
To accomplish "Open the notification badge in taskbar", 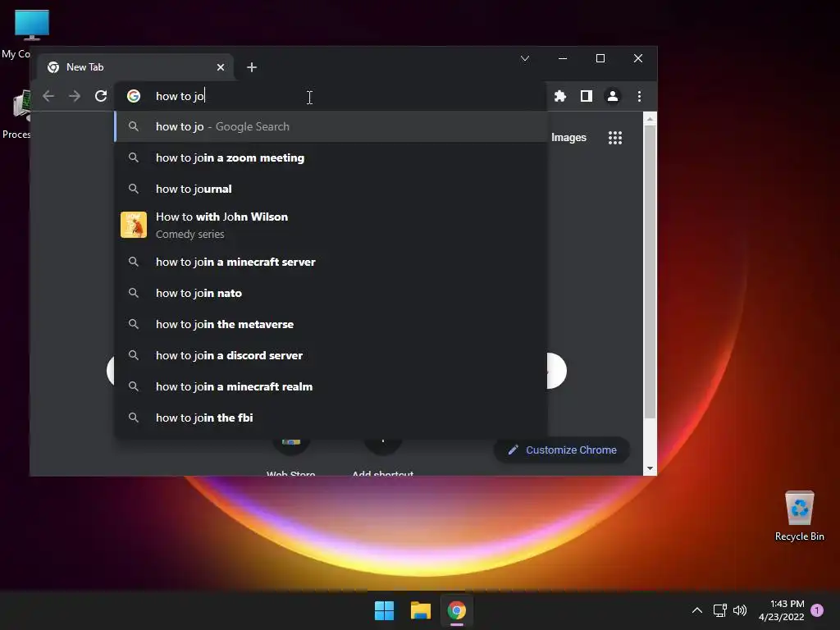I will pos(817,610).
